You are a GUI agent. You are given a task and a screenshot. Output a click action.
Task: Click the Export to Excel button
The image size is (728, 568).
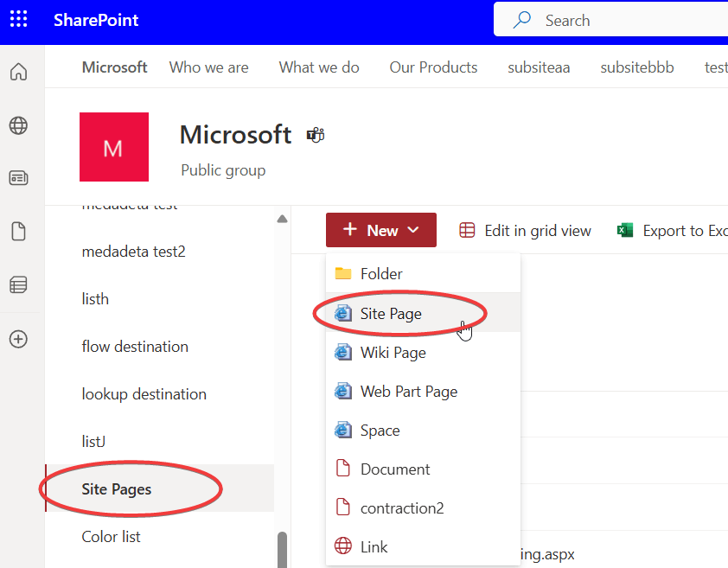[x=673, y=230]
